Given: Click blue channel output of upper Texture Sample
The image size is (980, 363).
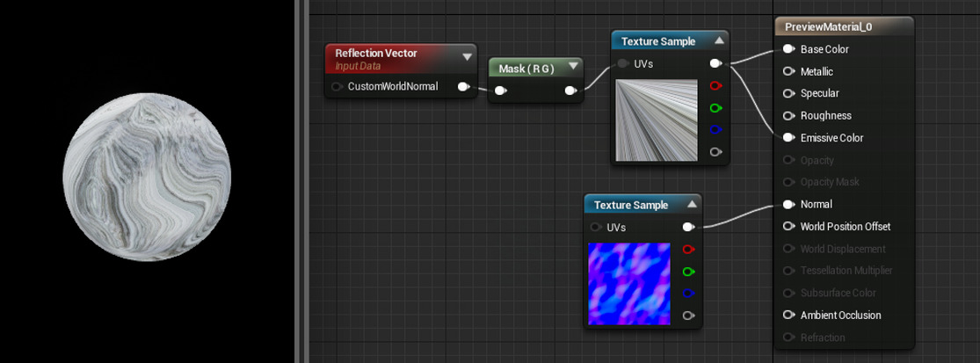Looking at the screenshot, I should click(x=716, y=130).
